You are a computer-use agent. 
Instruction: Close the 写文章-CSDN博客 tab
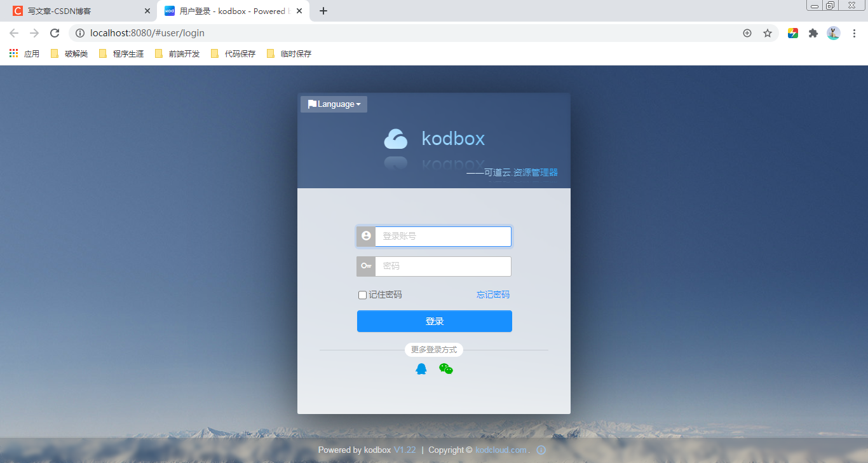click(x=147, y=11)
